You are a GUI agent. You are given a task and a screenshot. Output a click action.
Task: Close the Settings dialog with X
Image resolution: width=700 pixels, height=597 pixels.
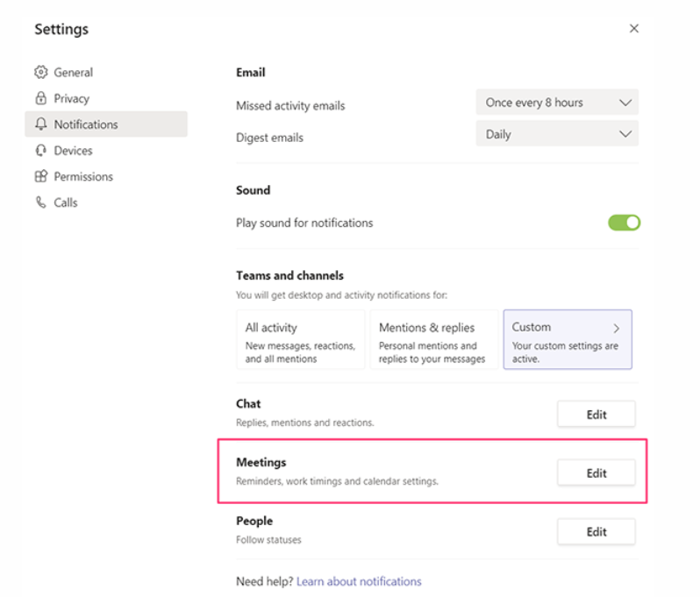634,29
